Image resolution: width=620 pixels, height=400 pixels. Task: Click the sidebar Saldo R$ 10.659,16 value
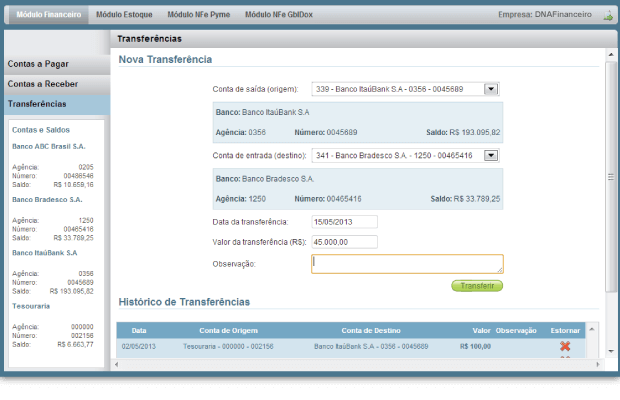pyautogui.click(x=74, y=185)
